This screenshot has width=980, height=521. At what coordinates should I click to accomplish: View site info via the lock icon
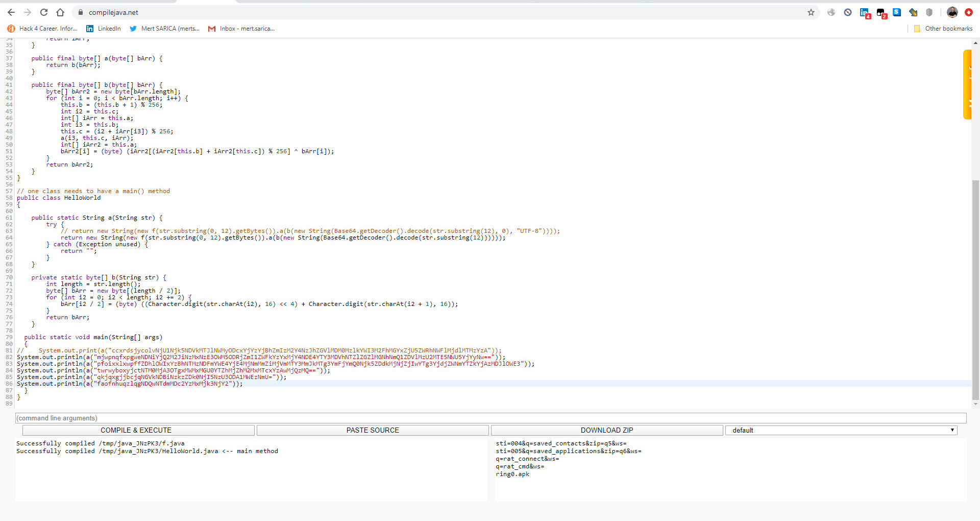pyautogui.click(x=80, y=12)
